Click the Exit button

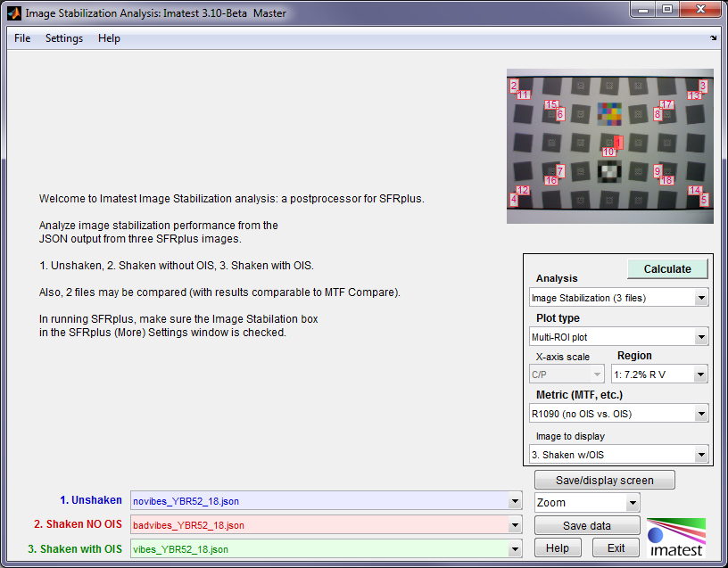point(616,547)
